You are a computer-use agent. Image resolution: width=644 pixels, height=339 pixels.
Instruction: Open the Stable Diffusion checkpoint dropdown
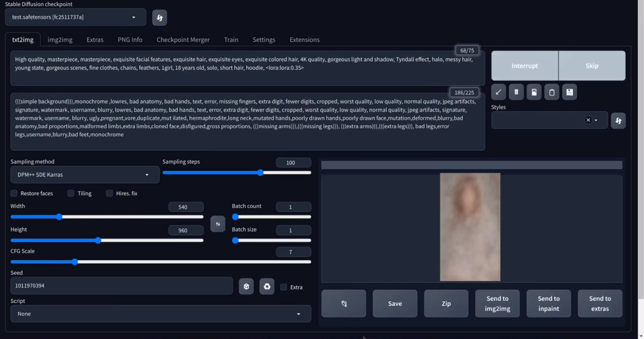pos(75,17)
